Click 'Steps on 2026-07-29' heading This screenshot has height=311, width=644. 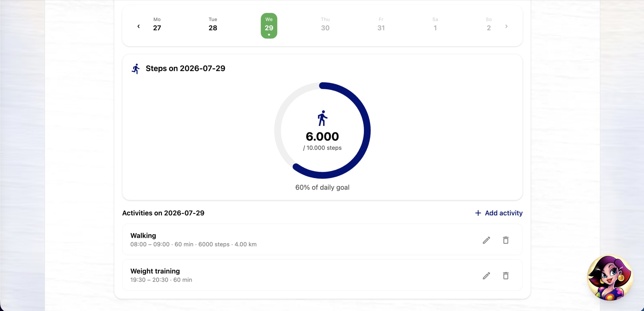click(x=185, y=68)
